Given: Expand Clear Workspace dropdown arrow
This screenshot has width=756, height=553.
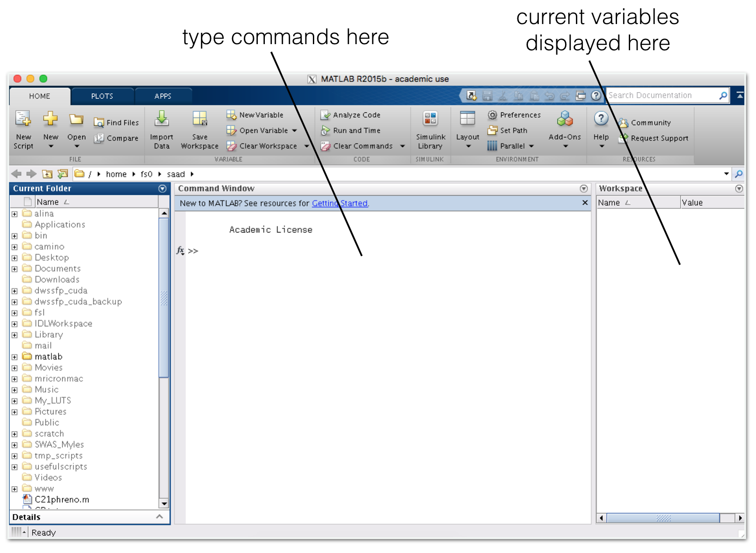Looking at the screenshot, I should (x=307, y=146).
